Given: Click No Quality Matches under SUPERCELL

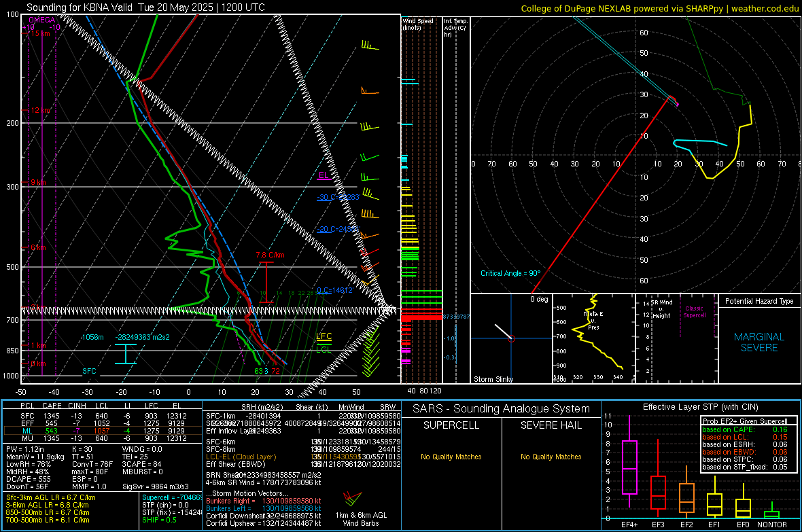Looking at the screenshot, I should point(451,457).
